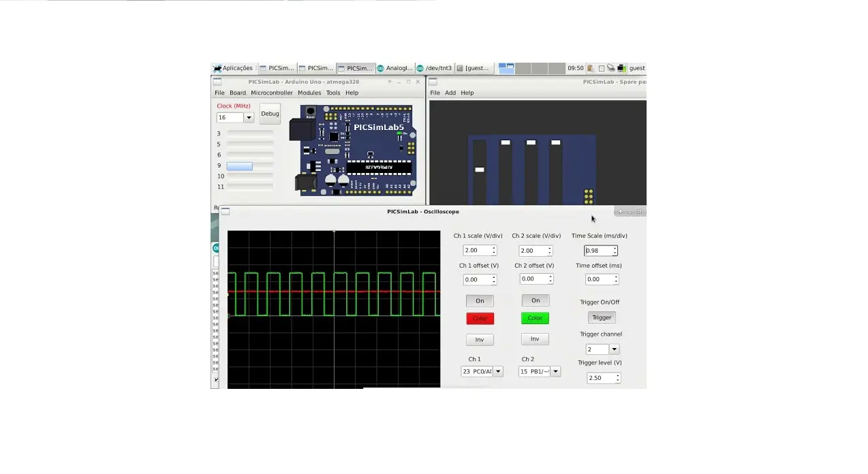Image resolution: width=868 pixels, height=474 pixels.
Task: Select the first PICSim... taskbar entry
Action: coord(277,67)
